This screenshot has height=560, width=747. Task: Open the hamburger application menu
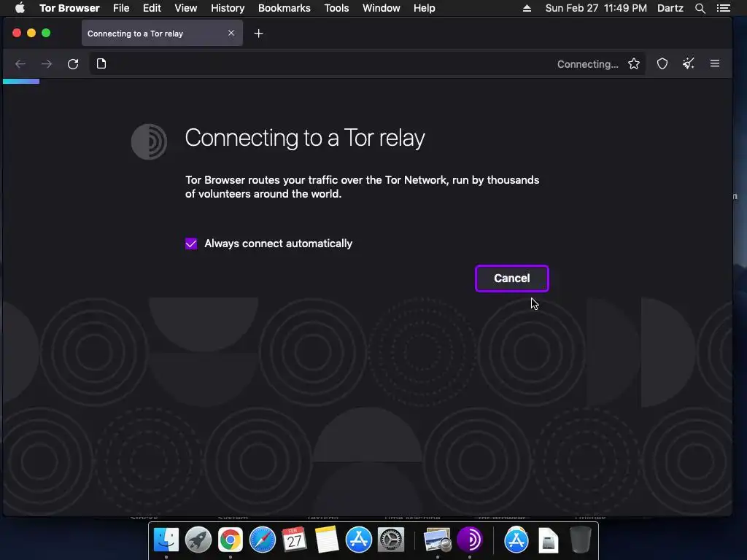pyautogui.click(x=715, y=63)
